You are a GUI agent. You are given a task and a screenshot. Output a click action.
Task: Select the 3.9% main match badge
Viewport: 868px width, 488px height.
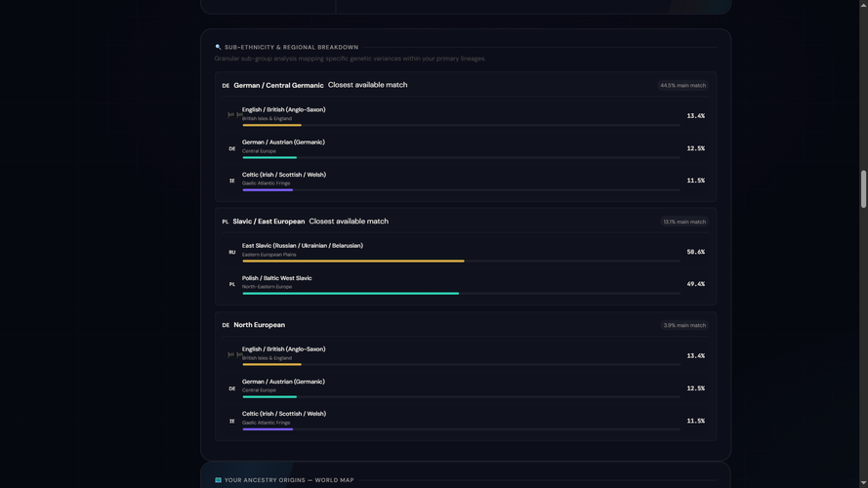pos(684,325)
